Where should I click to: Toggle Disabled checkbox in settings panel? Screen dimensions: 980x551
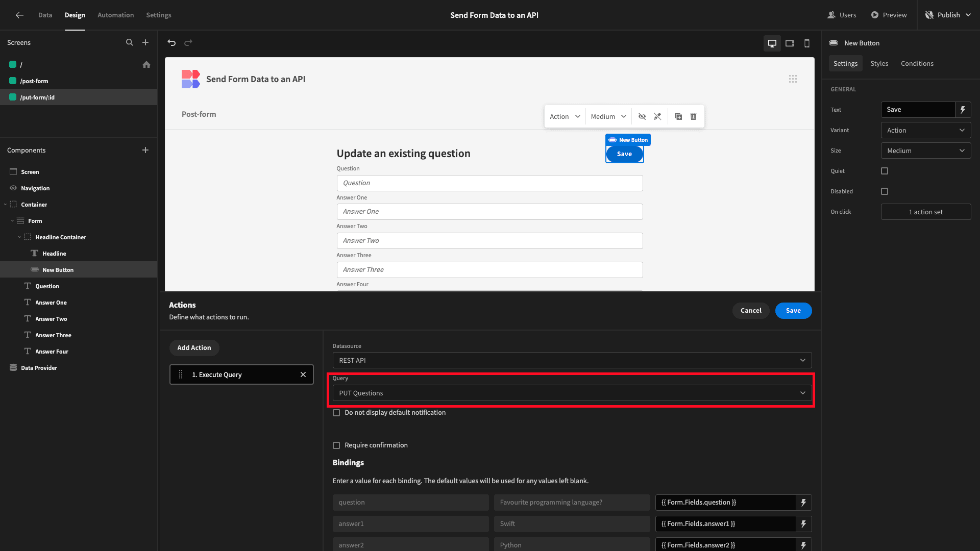(x=885, y=191)
